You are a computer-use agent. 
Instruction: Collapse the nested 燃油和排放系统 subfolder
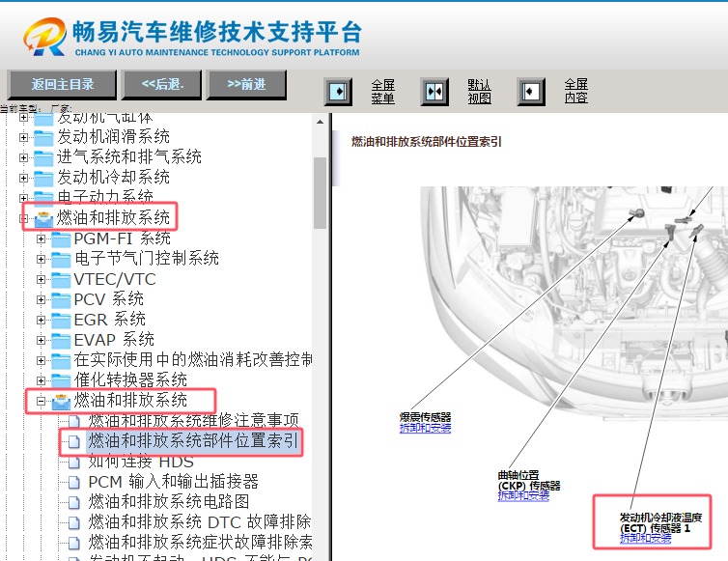tap(41, 402)
